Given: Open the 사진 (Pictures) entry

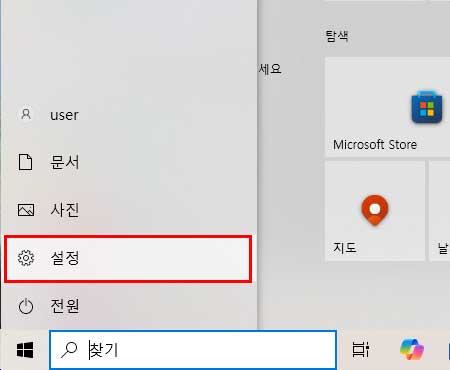Looking at the screenshot, I should coord(128,210).
